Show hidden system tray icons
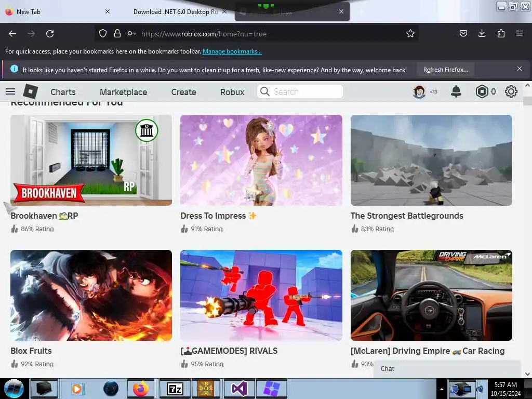Image resolution: width=532 pixels, height=399 pixels. pyautogui.click(x=442, y=389)
